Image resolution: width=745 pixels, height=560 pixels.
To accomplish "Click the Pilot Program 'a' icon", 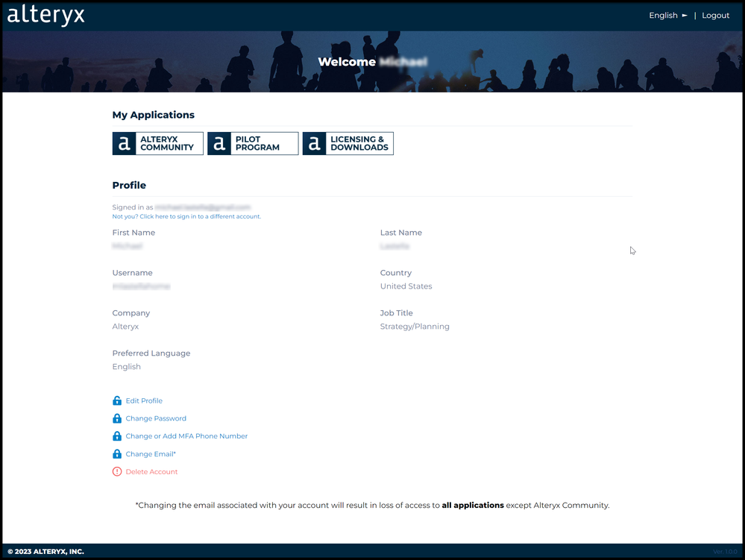I will [x=219, y=143].
